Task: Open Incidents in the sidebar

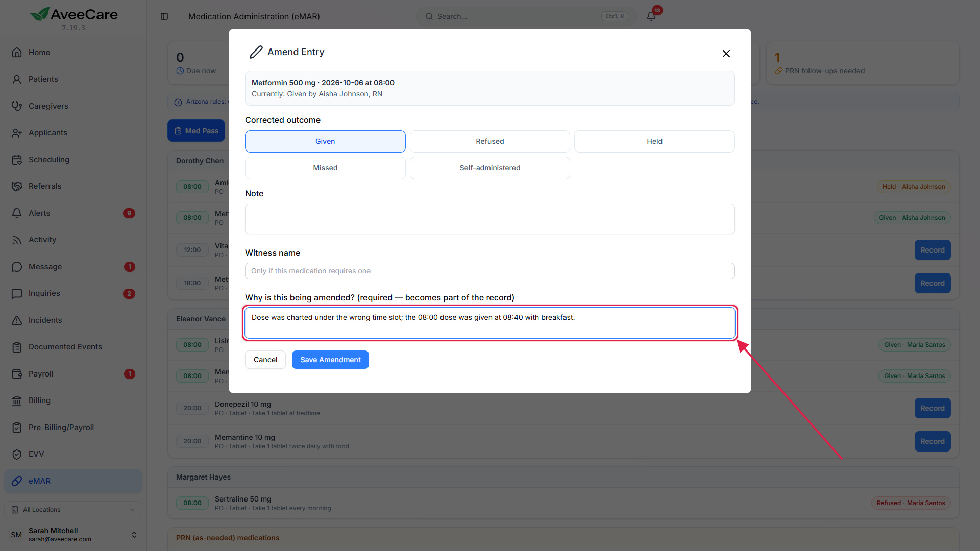Action: [73, 320]
